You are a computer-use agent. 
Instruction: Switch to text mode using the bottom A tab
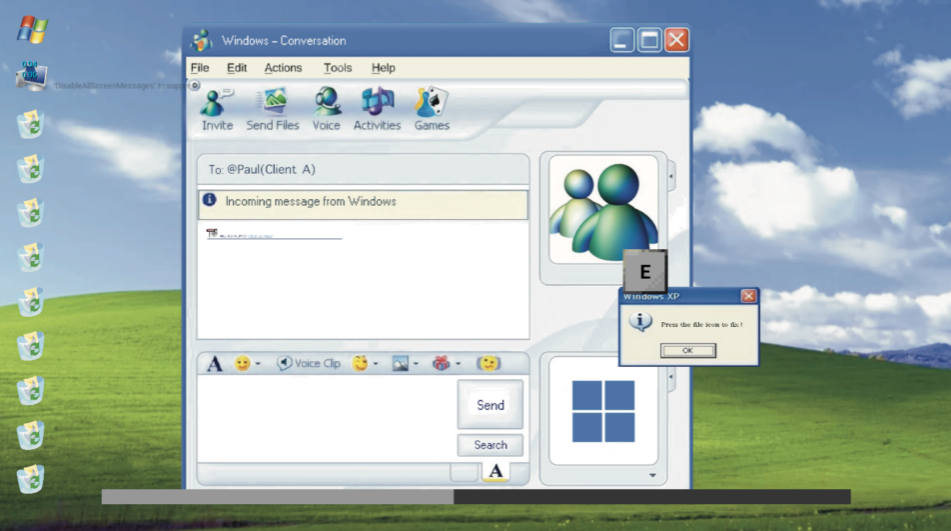496,472
